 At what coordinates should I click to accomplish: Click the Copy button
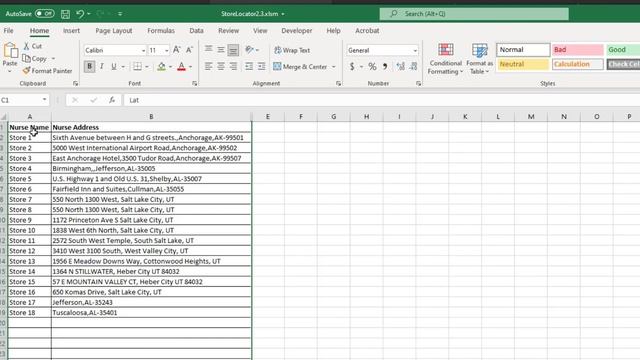coord(35,58)
